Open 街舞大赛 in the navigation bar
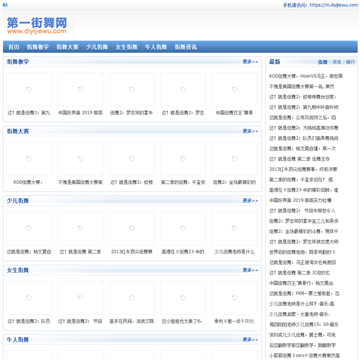Screen dimensions: 360x360 (67, 47)
